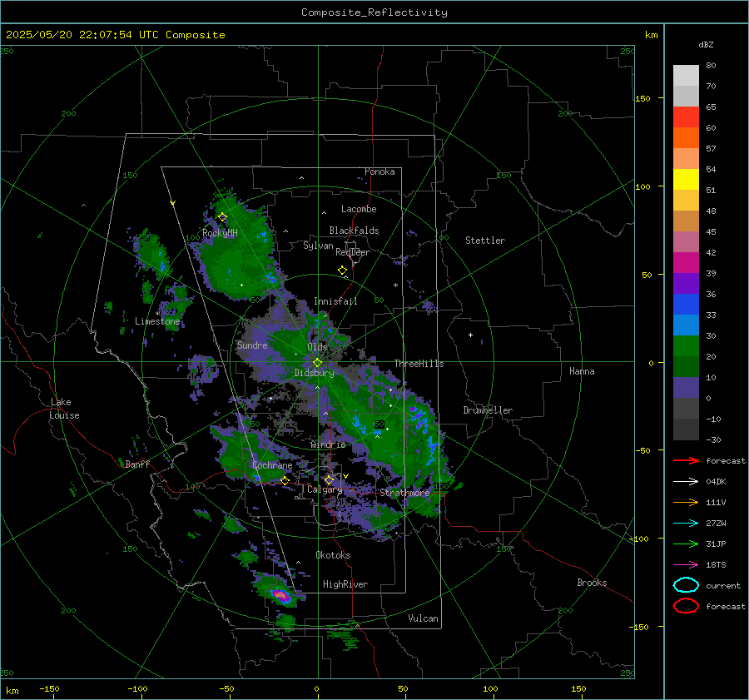Screen dimensions: 749x700
Task: Click the Composite_Reflectivity title text
Action: [x=374, y=12]
